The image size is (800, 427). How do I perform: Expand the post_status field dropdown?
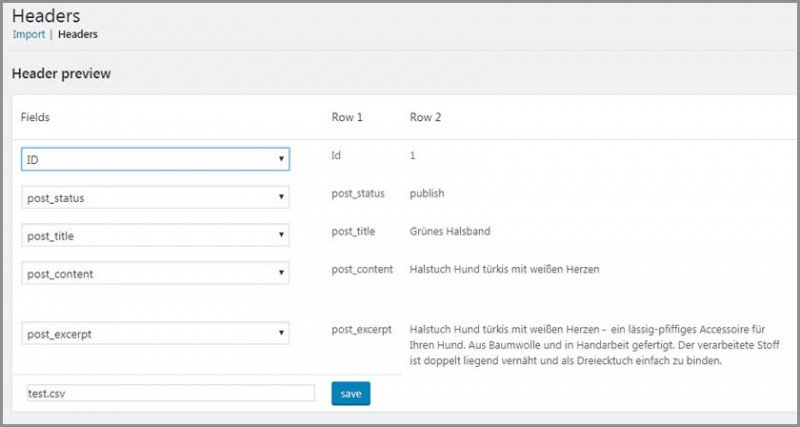tap(155, 197)
